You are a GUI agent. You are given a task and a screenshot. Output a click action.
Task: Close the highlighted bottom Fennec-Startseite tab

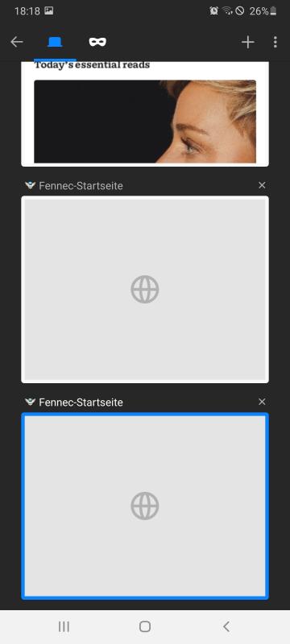(262, 402)
